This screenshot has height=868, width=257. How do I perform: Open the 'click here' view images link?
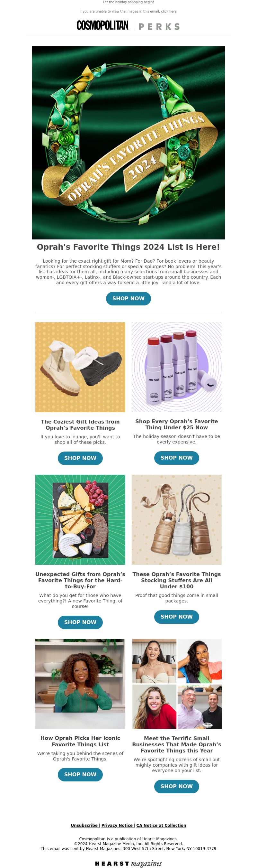point(169,12)
